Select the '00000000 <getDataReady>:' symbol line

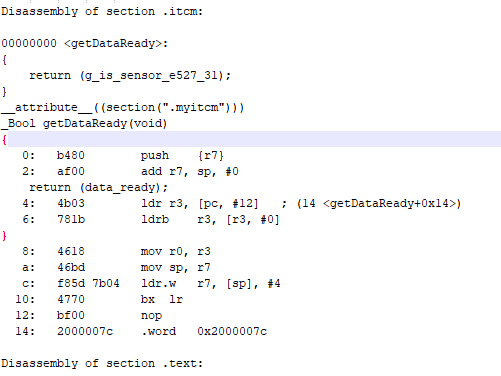pyautogui.click(x=85, y=43)
